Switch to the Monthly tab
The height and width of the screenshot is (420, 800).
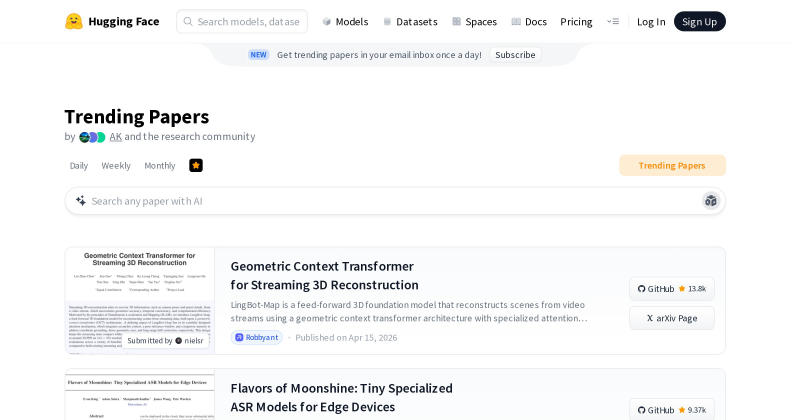click(160, 165)
